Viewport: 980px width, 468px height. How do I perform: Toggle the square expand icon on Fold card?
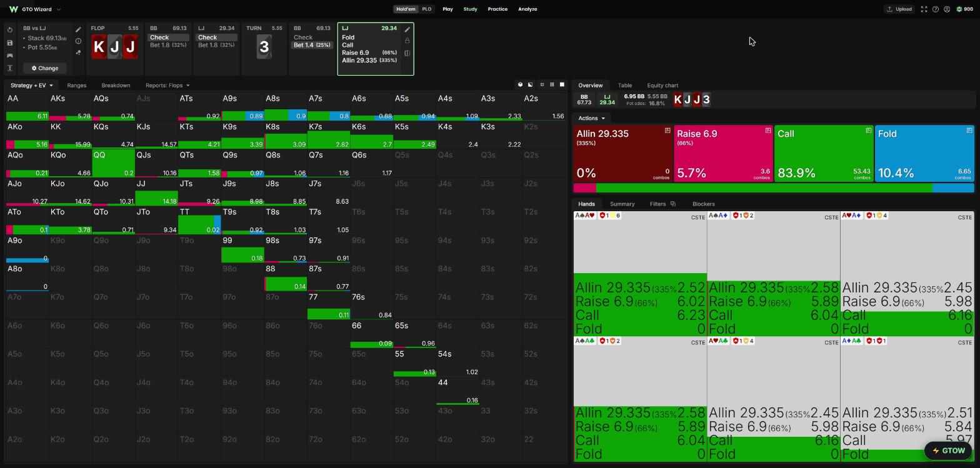click(x=969, y=131)
